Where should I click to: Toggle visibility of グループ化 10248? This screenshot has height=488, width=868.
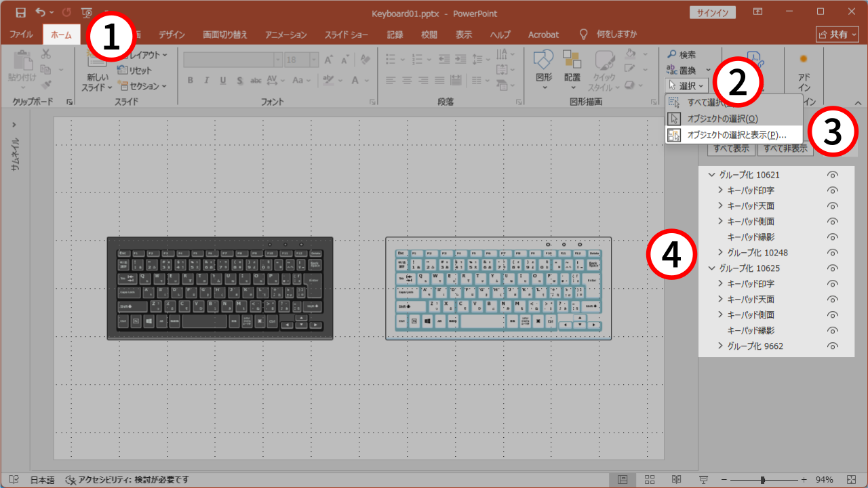[833, 253]
